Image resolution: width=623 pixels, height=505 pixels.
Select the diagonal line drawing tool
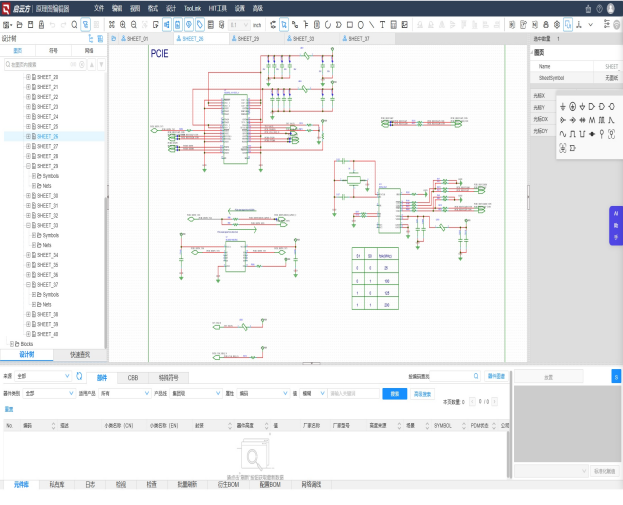tap(371, 23)
